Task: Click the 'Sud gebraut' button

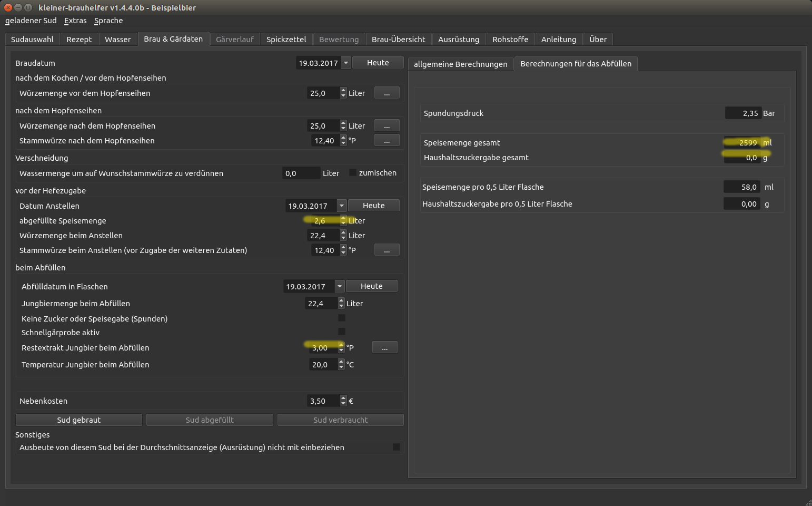Action: point(79,420)
